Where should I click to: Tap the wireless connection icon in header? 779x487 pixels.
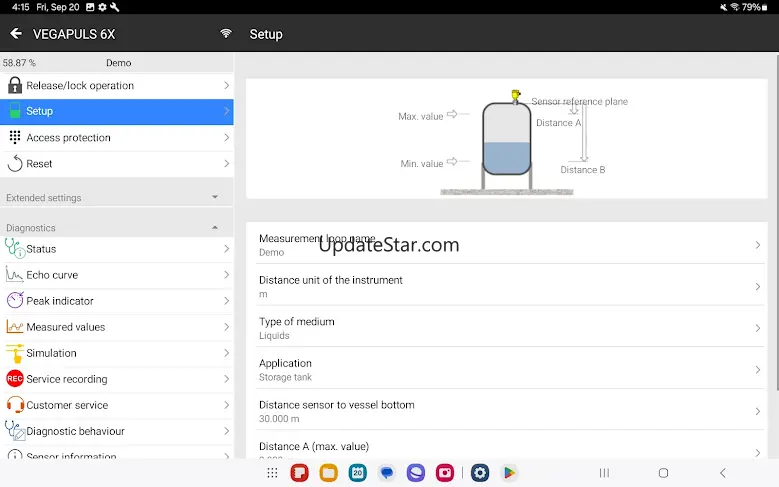226,33
